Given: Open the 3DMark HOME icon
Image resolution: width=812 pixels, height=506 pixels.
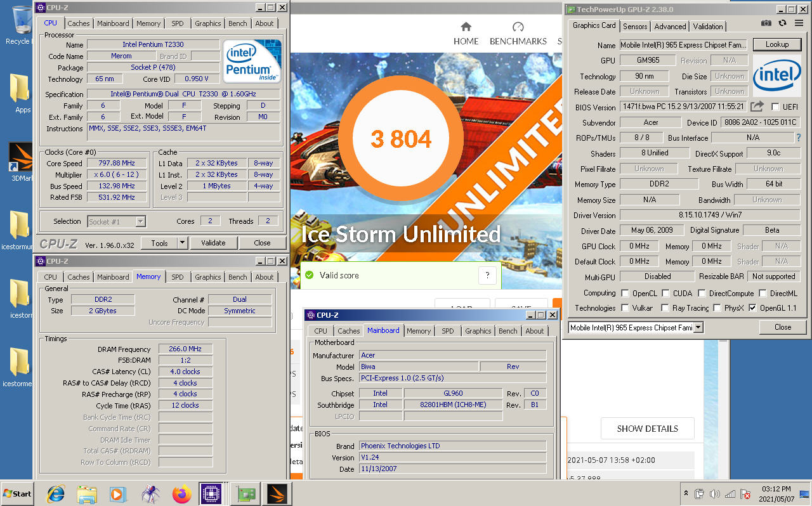Looking at the screenshot, I should pyautogui.click(x=466, y=27).
